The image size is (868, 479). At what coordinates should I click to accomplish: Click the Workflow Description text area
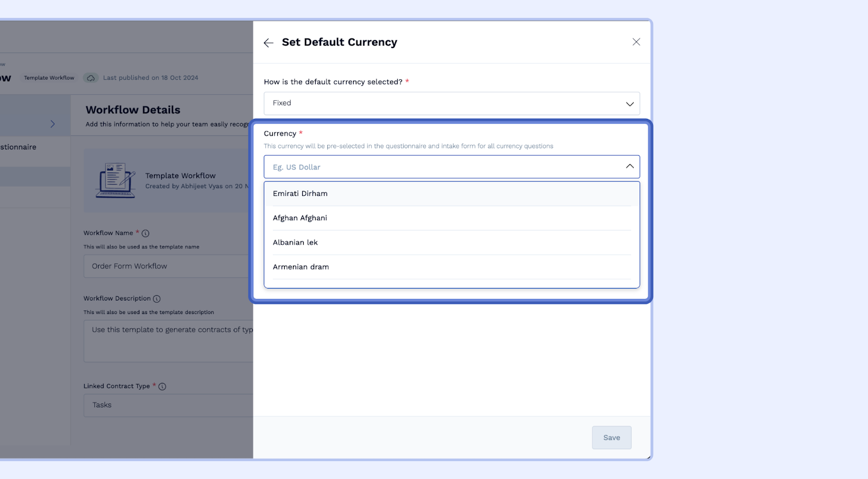coord(168,341)
